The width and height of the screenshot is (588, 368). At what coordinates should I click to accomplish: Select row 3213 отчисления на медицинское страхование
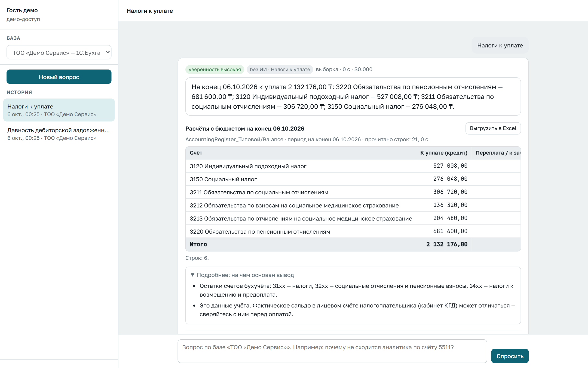(x=353, y=218)
